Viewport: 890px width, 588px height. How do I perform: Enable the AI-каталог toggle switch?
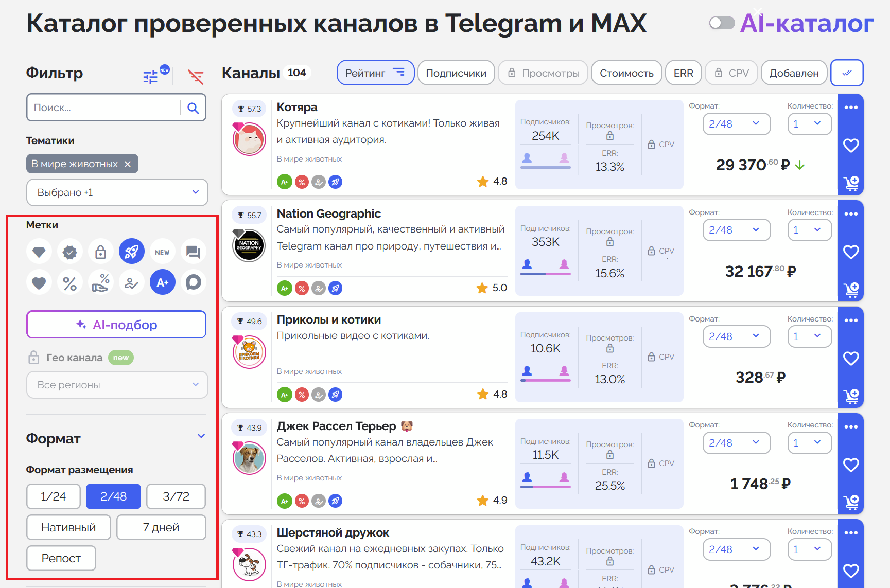[722, 23]
